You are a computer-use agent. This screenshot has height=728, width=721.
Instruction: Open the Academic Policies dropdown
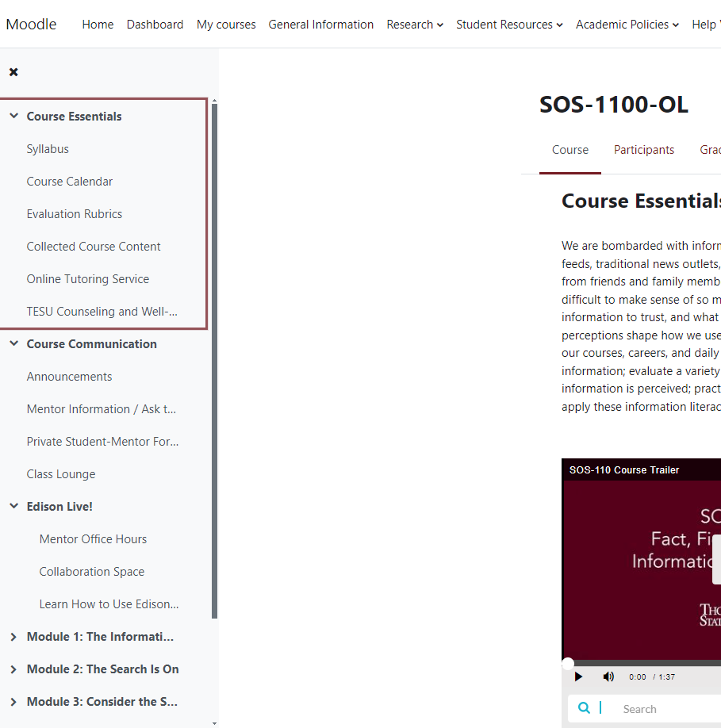click(x=626, y=25)
